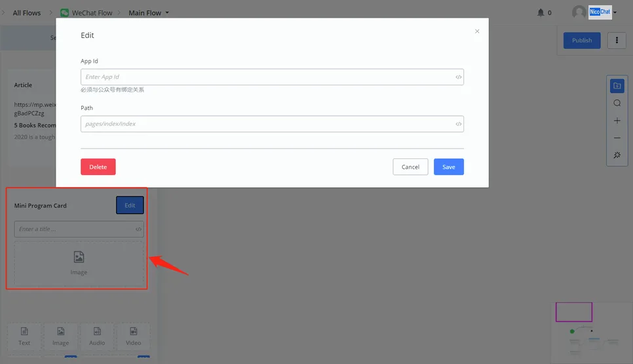This screenshot has width=633, height=364.
Task: Save the Edit dialog settings
Action: pyautogui.click(x=448, y=167)
